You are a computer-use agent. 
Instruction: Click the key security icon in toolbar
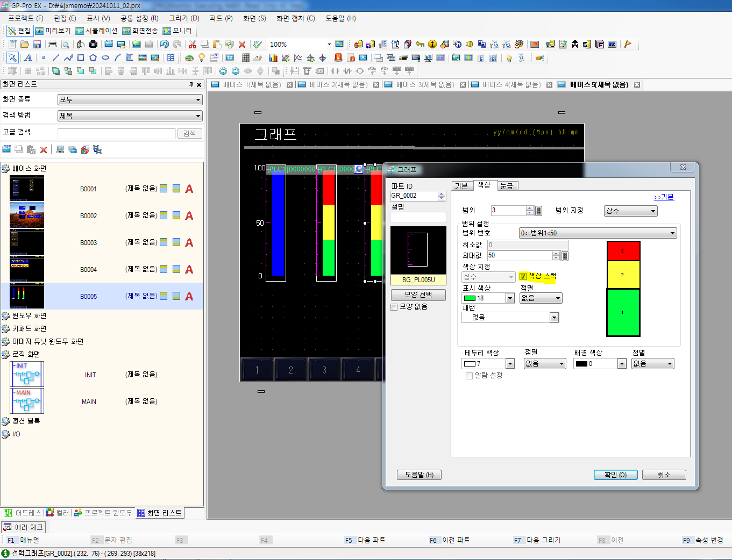point(420,44)
